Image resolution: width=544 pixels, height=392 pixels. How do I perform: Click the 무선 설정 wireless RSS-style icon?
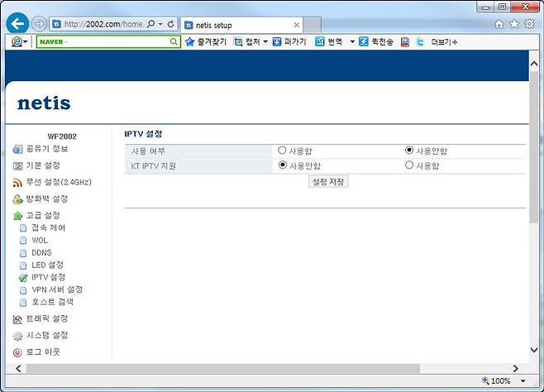tap(17, 183)
